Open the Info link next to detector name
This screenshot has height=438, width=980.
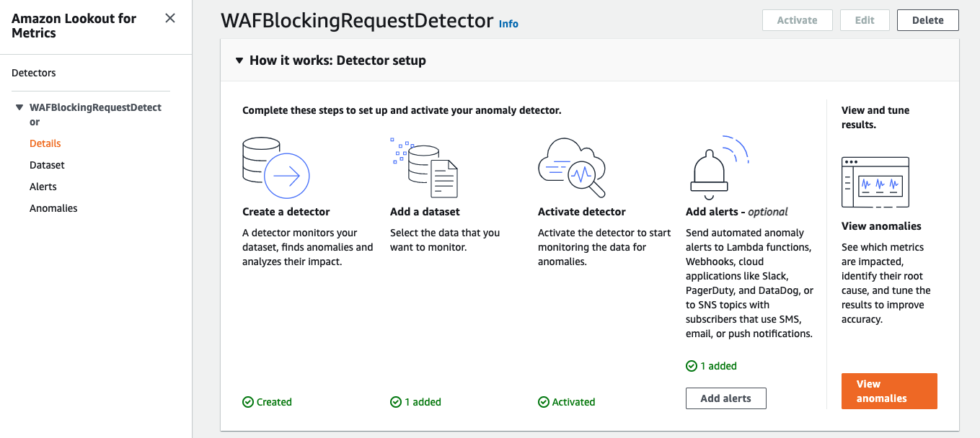pos(508,24)
